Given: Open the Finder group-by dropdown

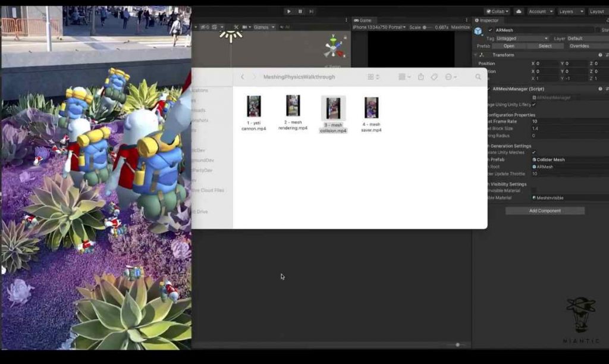Looking at the screenshot, I should [404, 77].
